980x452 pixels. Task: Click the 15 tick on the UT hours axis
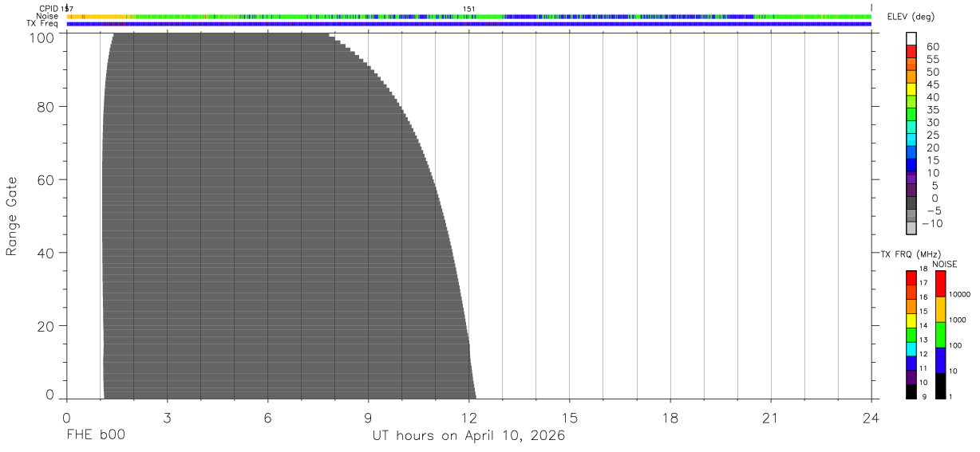pos(569,417)
